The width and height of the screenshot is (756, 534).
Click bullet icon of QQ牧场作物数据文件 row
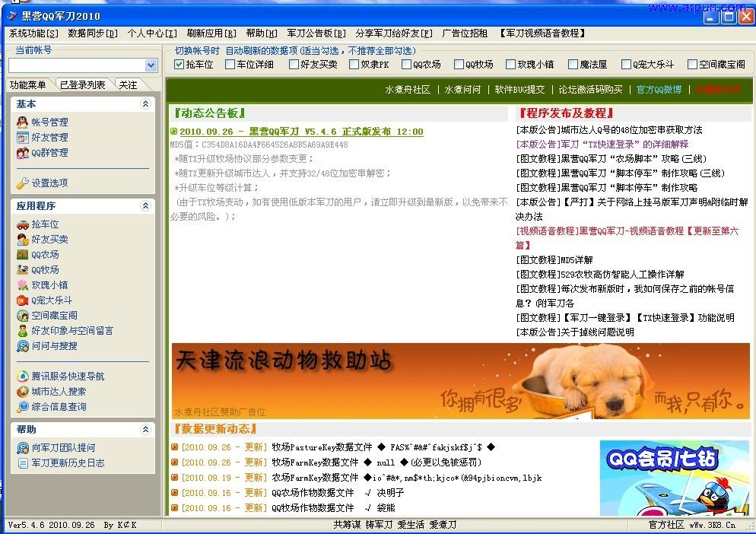click(174, 508)
